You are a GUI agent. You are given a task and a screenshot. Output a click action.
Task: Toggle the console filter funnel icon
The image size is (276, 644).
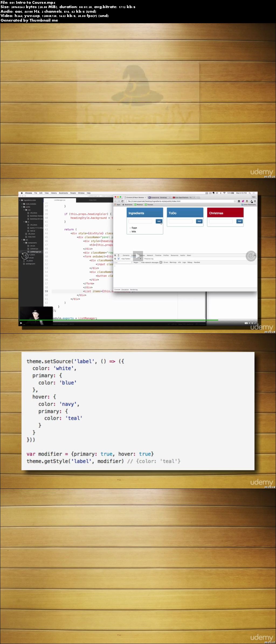click(118, 259)
